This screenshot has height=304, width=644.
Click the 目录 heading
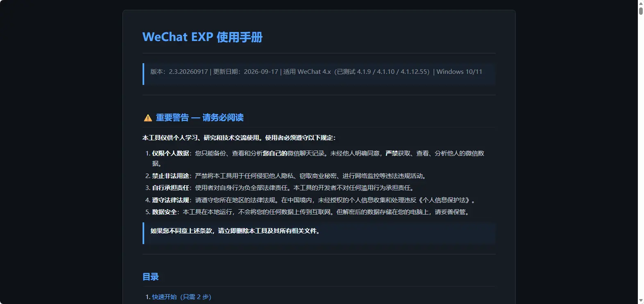click(x=150, y=277)
